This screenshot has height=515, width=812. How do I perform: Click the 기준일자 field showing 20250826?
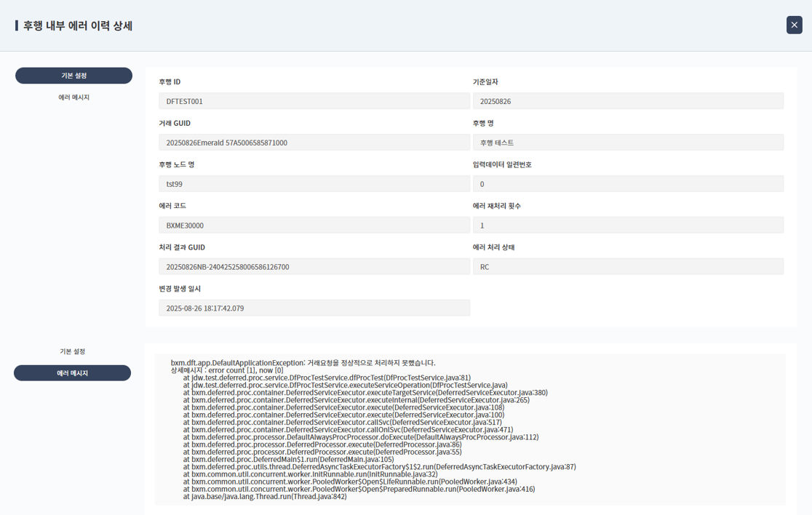pos(628,101)
